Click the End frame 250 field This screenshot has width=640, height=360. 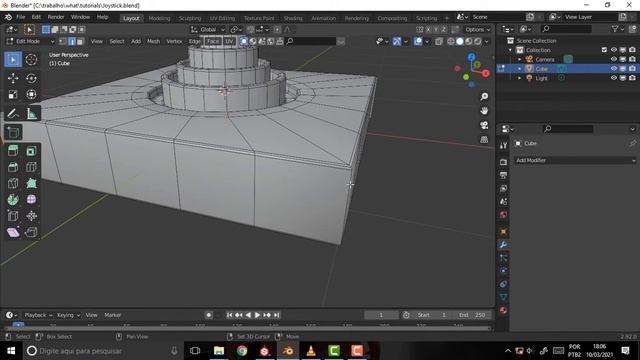473,315
